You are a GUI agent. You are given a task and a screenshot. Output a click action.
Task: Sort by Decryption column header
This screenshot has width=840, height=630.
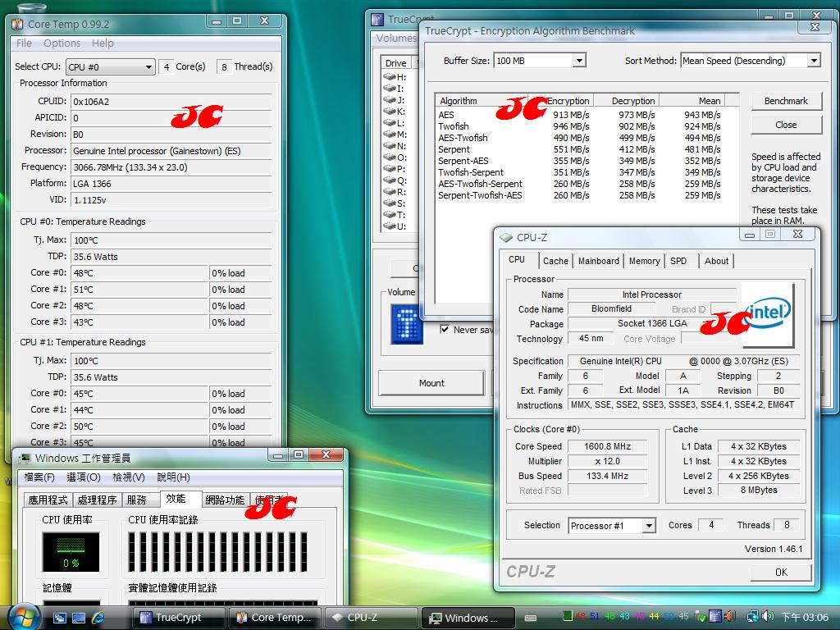pyautogui.click(x=626, y=101)
